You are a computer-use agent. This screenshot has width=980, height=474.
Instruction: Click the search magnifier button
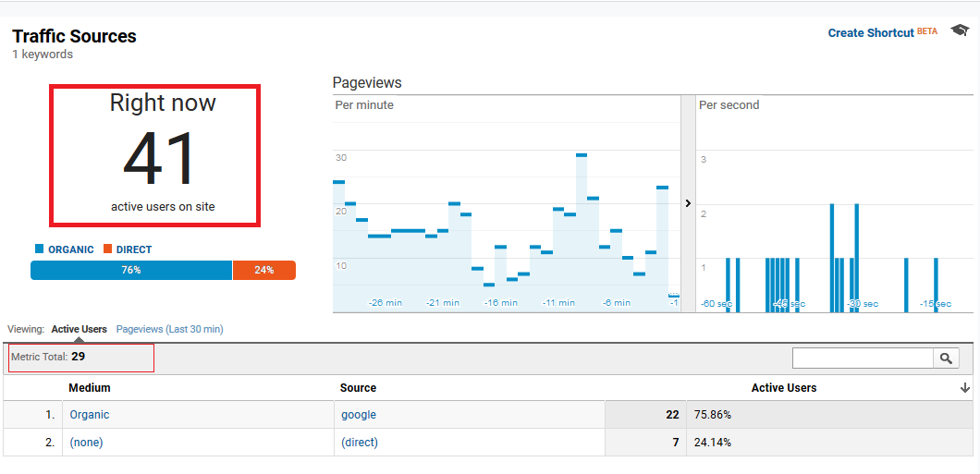tap(946, 358)
